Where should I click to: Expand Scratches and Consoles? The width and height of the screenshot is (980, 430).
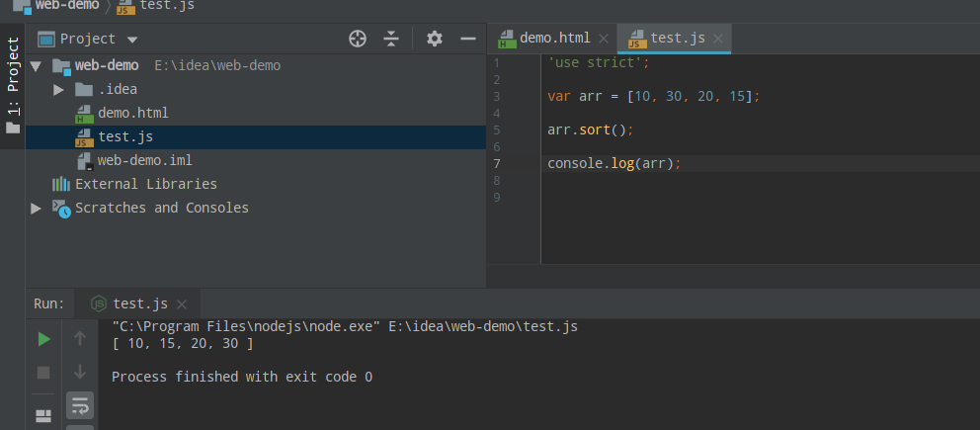point(36,209)
